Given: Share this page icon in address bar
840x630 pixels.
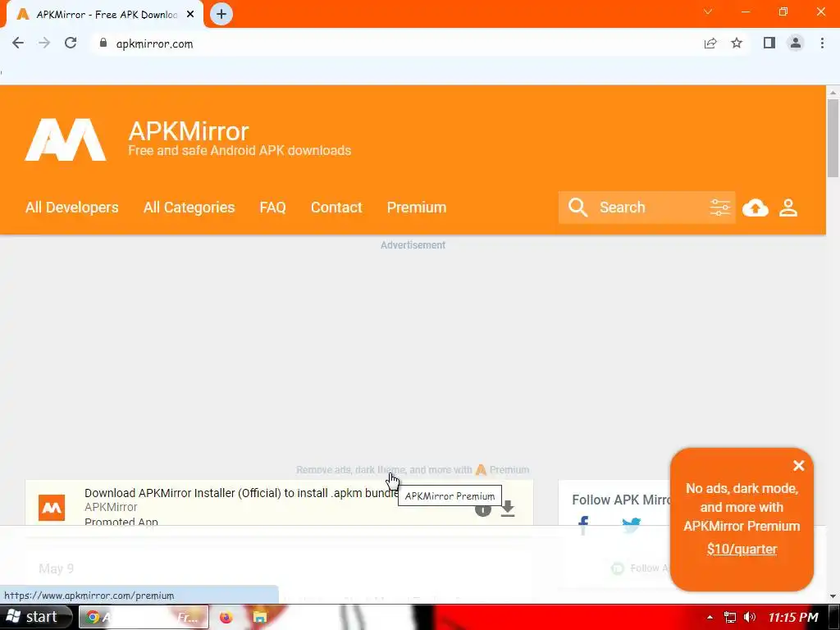Looking at the screenshot, I should [710, 43].
